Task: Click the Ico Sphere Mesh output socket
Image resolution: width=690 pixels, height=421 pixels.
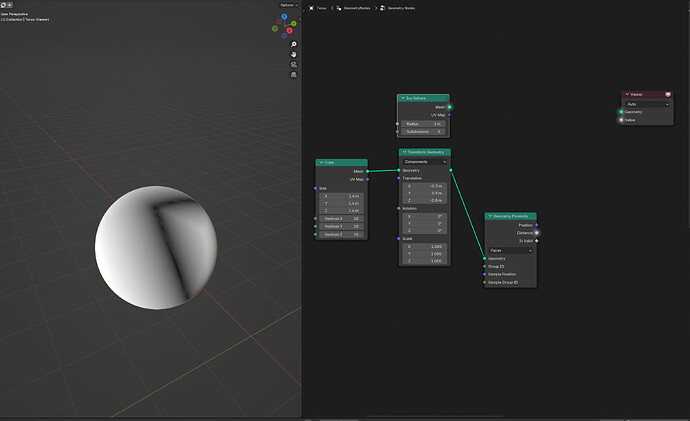Action: click(449, 107)
